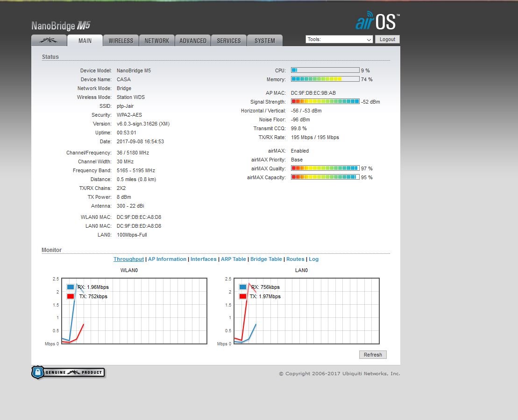Screen dimensions: 518x420
Task: Open the Routes monitor link
Action: (295, 259)
